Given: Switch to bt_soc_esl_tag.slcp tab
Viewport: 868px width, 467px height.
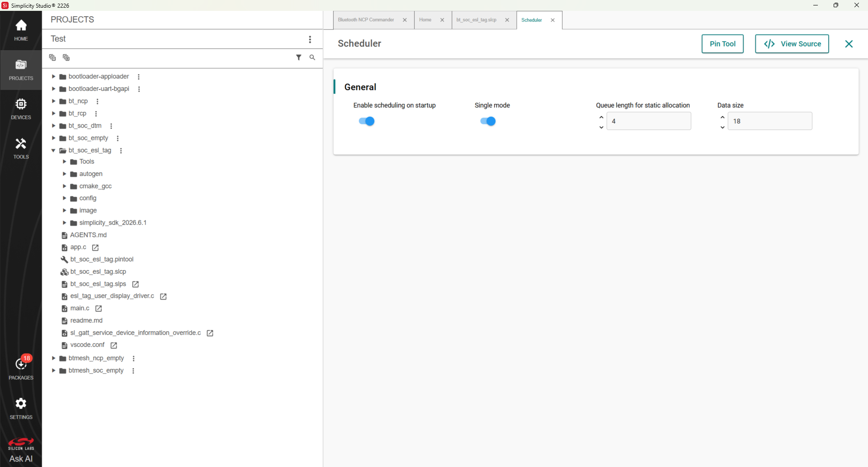Looking at the screenshot, I should pyautogui.click(x=476, y=20).
